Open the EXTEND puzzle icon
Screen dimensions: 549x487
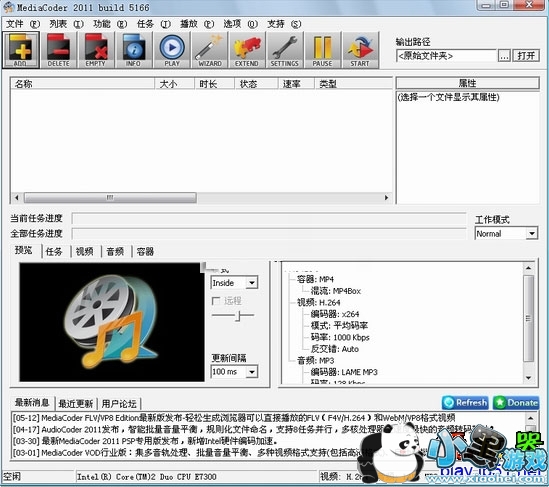point(247,50)
